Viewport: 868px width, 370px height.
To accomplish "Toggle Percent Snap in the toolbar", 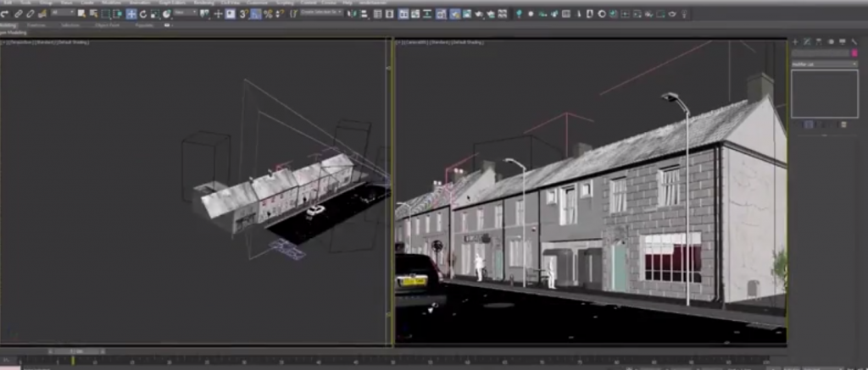I will coord(270,14).
